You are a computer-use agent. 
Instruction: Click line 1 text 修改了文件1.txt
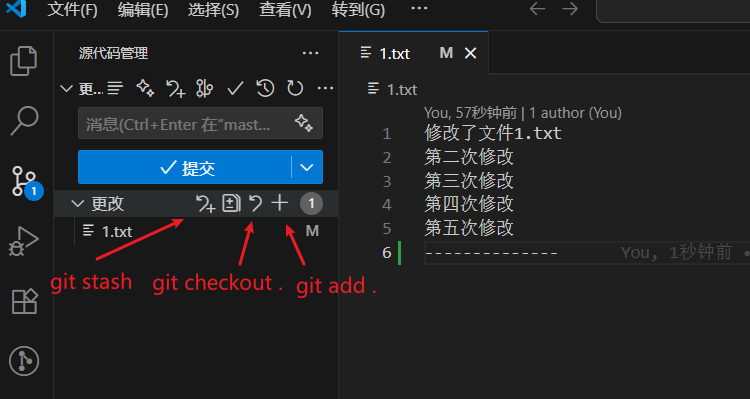point(493,133)
